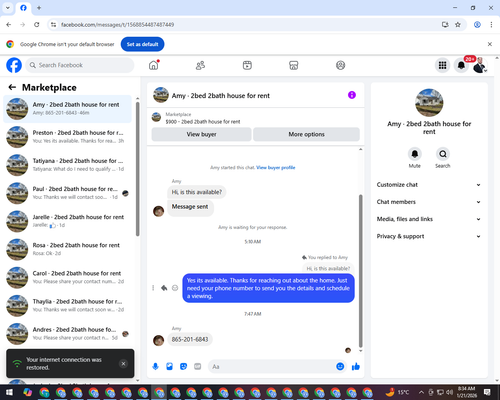This screenshot has width=500, height=400.
Task: Open the account profile picture menu
Action: 480,65
